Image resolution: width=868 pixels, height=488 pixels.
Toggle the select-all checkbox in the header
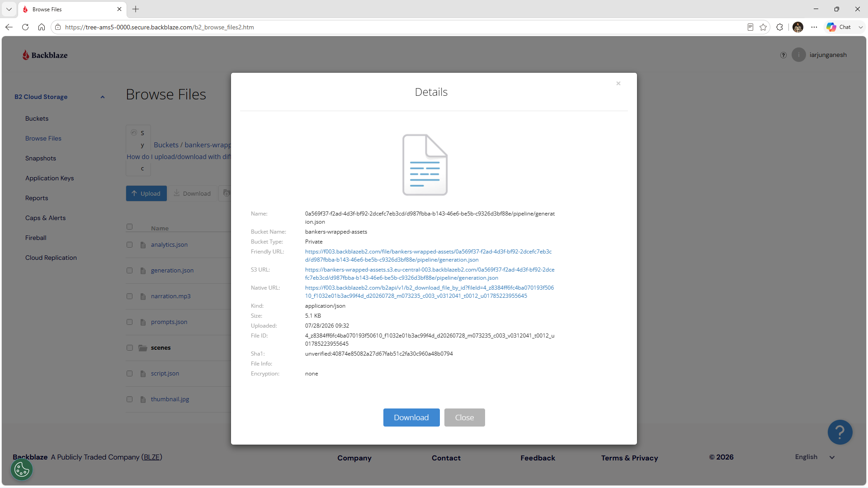coord(129,227)
